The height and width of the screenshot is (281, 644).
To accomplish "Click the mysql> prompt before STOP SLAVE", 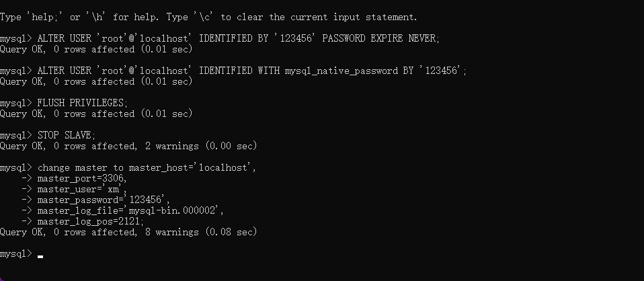I will 15,135.
